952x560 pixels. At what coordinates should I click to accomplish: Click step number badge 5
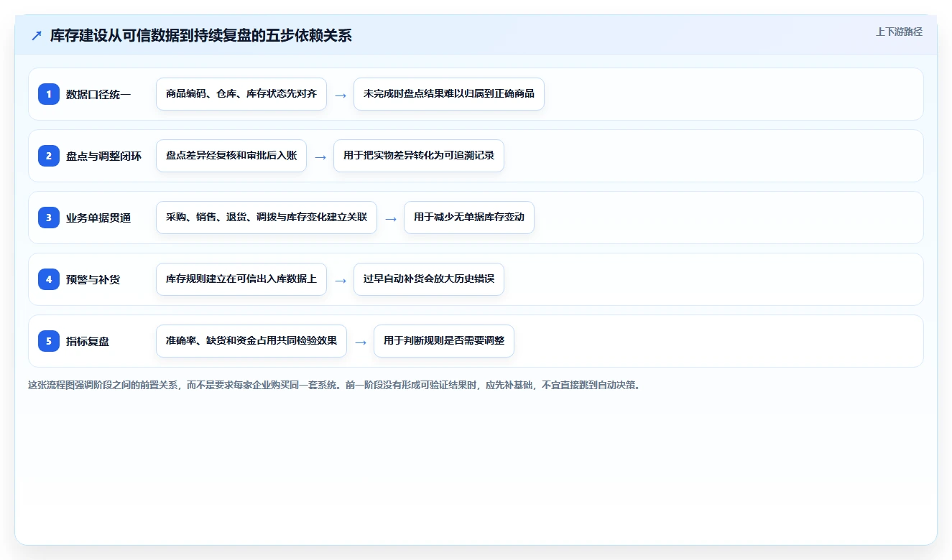49,341
